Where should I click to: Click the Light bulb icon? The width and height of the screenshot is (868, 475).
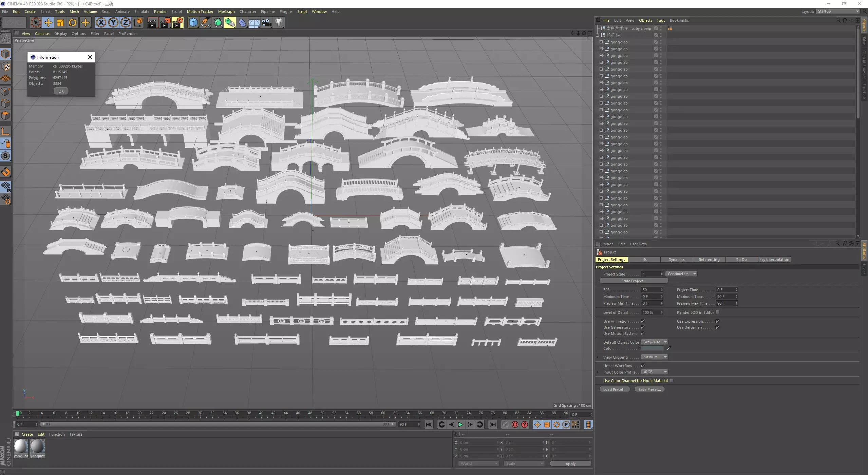(279, 23)
